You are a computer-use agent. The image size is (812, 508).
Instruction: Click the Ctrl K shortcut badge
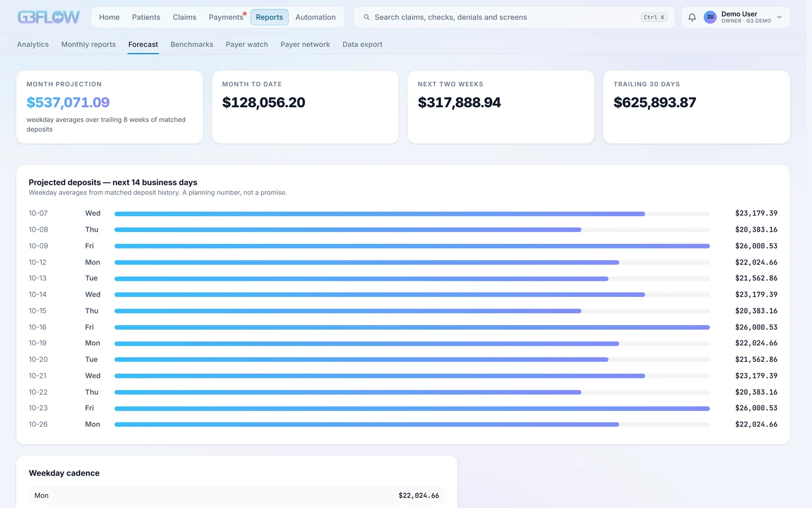(x=654, y=17)
